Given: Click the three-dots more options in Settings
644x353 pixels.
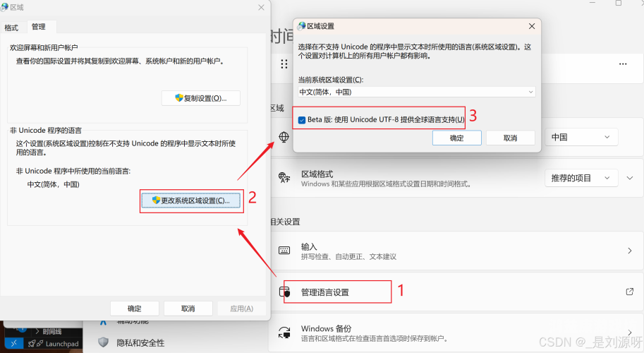Looking at the screenshot, I should (x=623, y=64).
